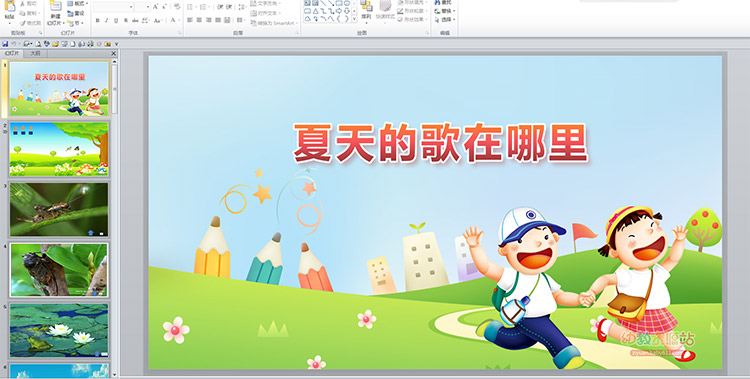Select slide 5 lily pond thumbnail
This screenshot has width=750, height=379.
[59, 330]
